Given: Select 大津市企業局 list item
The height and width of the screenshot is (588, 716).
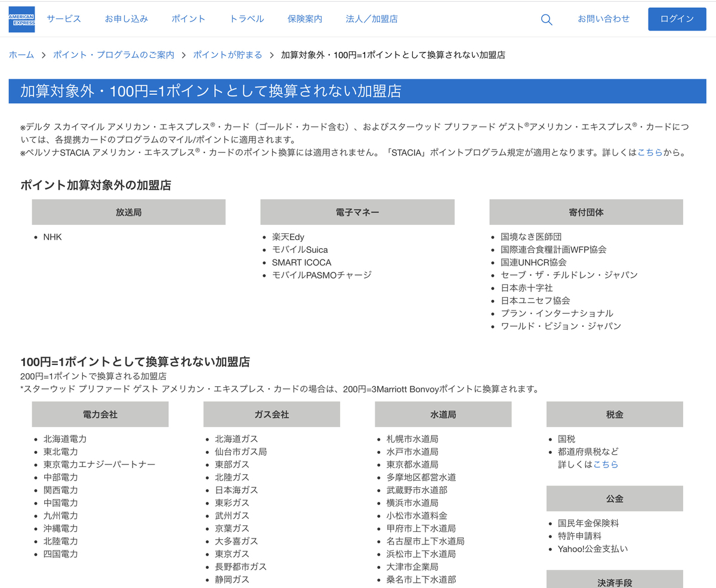Looking at the screenshot, I should 412,567.
